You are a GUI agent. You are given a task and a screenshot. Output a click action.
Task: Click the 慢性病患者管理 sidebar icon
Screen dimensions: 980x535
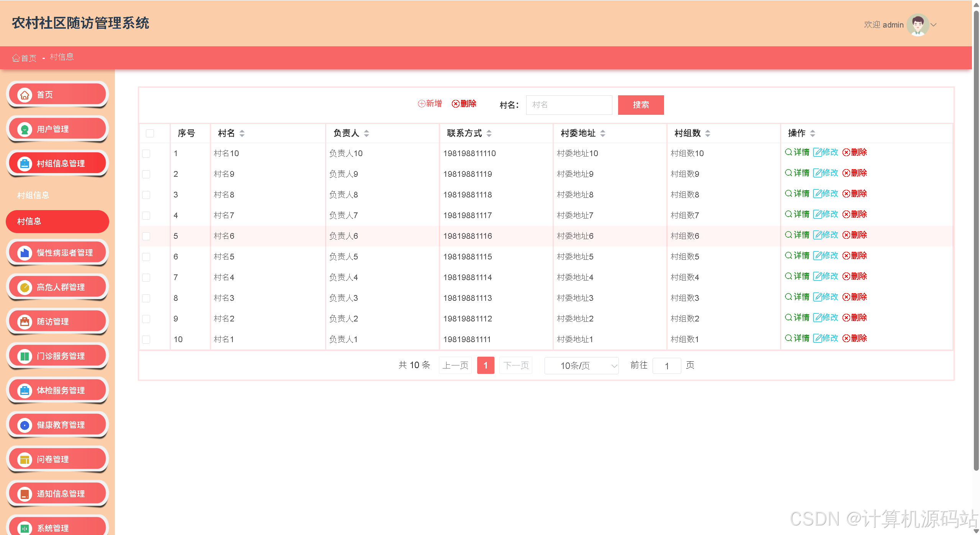(x=25, y=253)
